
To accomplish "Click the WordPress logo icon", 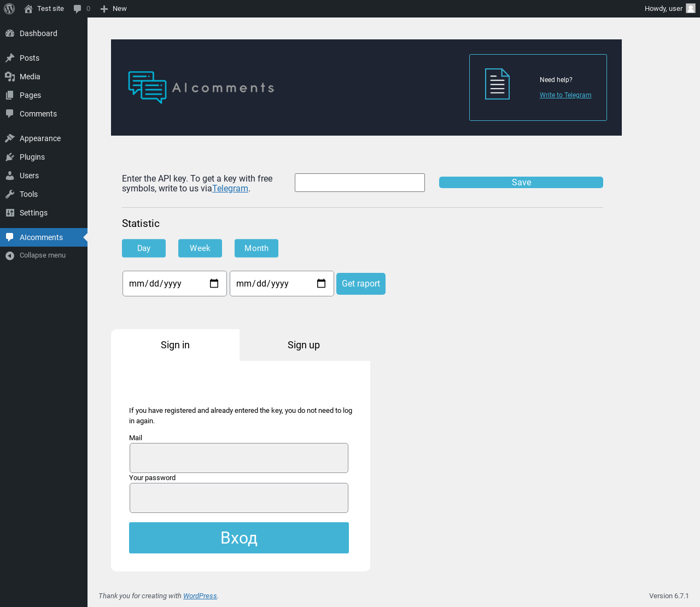I will (x=9, y=9).
